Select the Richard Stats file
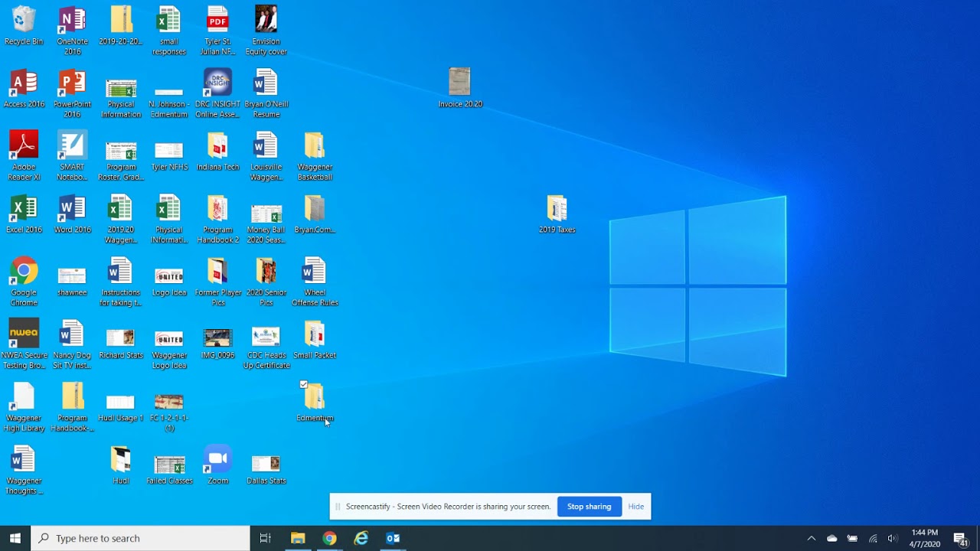 coord(121,344)
